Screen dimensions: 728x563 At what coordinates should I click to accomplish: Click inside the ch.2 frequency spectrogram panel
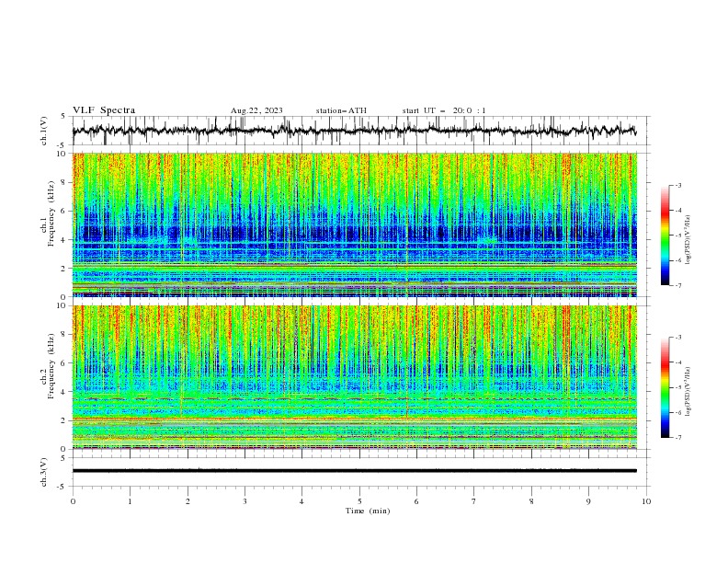355,377
